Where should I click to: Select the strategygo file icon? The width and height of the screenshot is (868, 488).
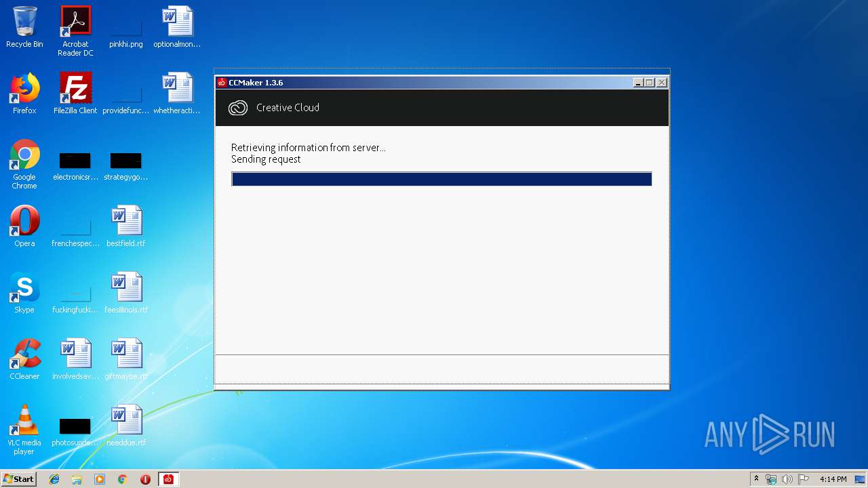click(x=126, y=161)
